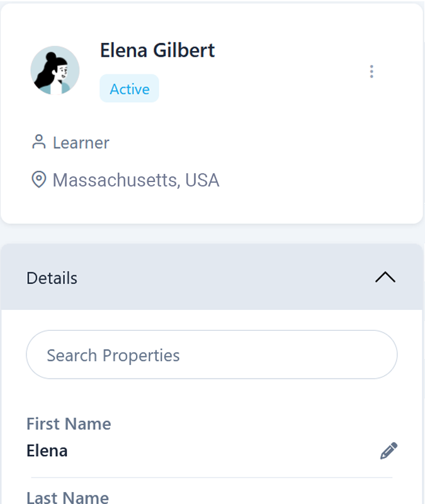
Task: Click the Last Name field label
Action: click(x=67, y=497)
